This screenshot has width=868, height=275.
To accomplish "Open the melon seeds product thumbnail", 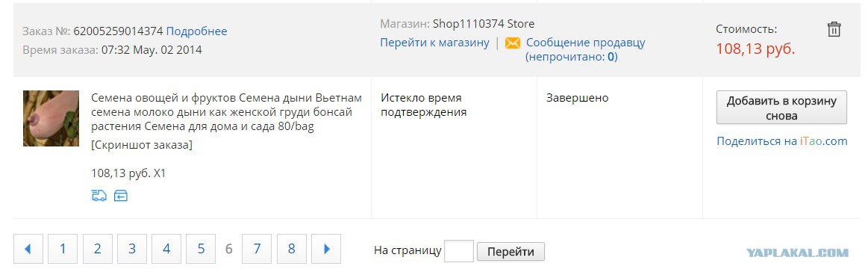I will tap(51, 118).
